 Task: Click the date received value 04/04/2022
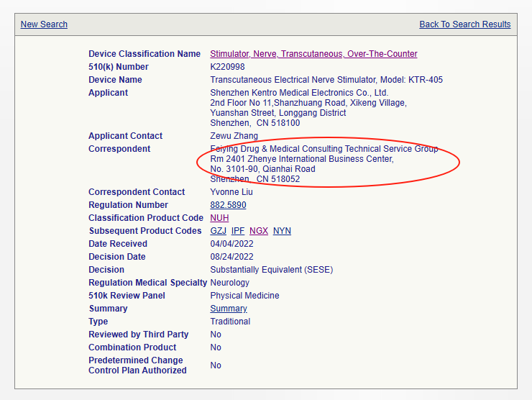click(x=232, y=244)
